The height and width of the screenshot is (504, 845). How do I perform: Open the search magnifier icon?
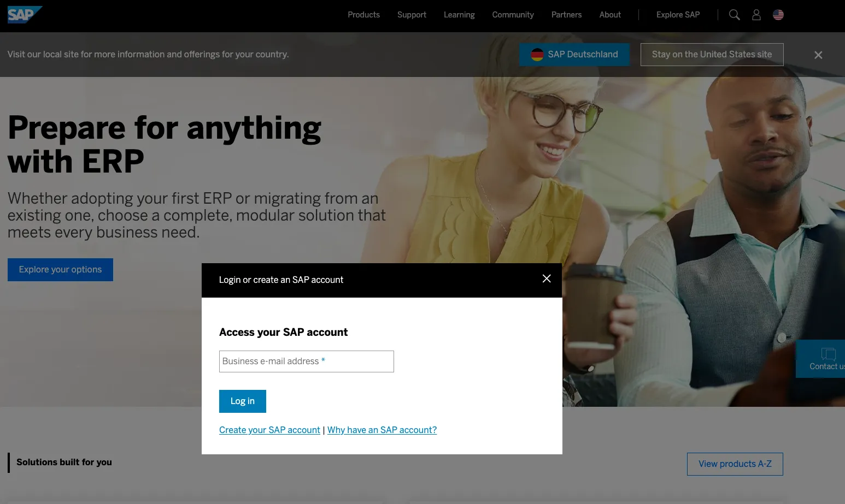point(735,15)
